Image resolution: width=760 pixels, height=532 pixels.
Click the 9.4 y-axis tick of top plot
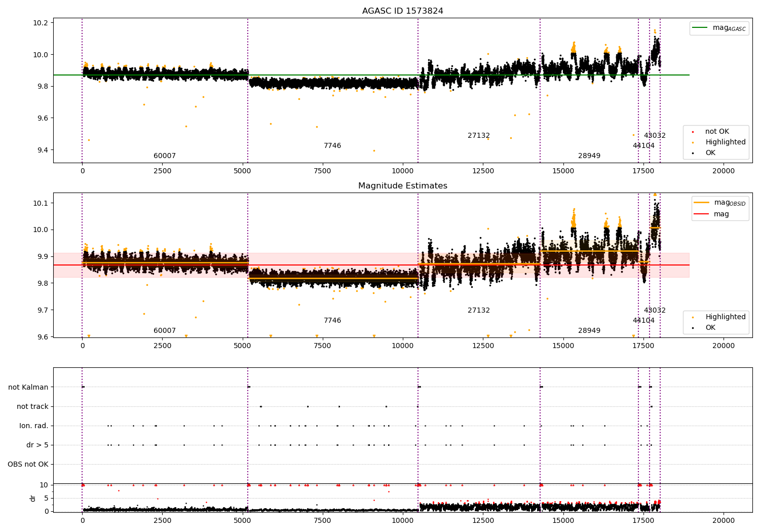coord(43,150)
